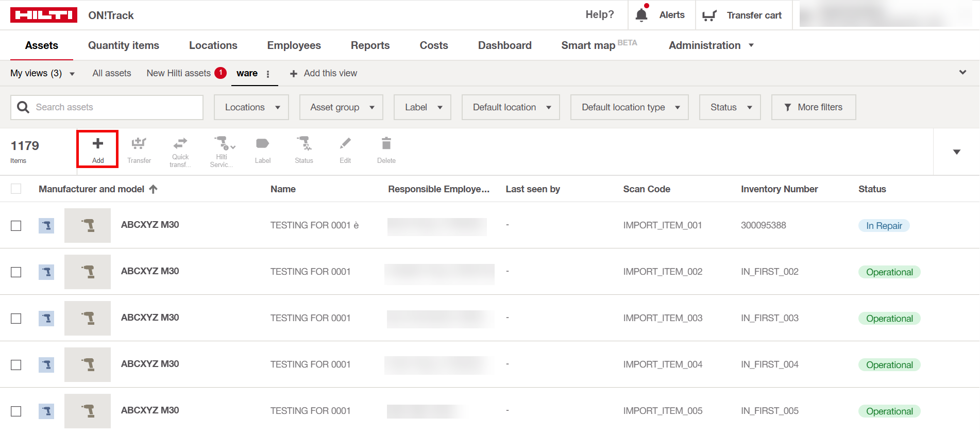Open asset thumbnail for IMPORT_ITEM_002
The image size is (980, 433).
click(x=88, y=272)
